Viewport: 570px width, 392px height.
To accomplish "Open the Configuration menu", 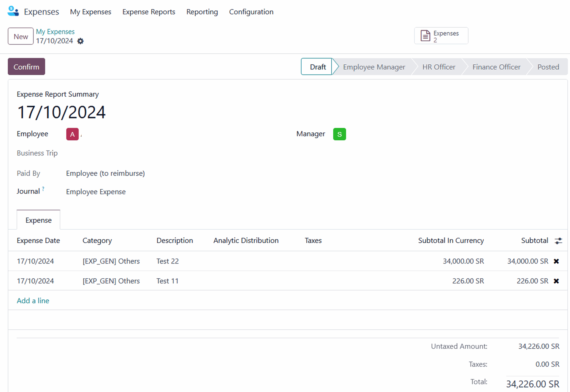I will [x=251, y=12].
